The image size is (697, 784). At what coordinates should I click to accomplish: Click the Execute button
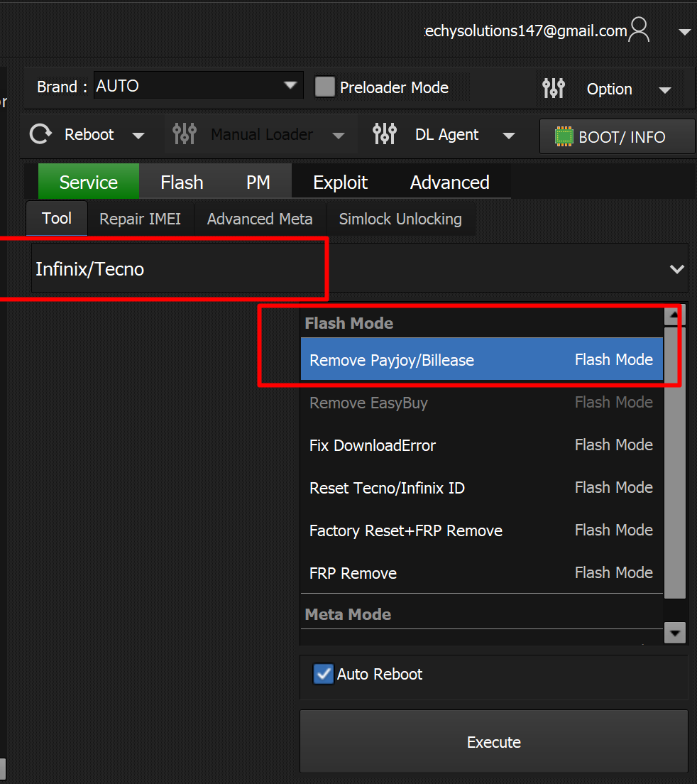pyautogui.click(x=493, y=742)
